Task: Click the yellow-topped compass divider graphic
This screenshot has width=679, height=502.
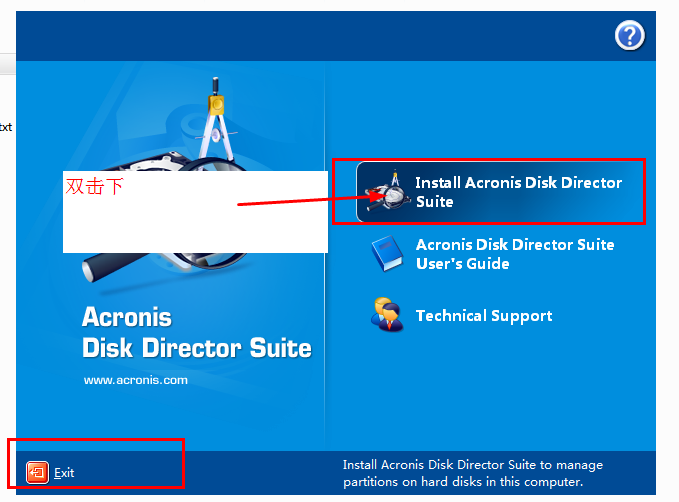Action: tap(216, 119)
